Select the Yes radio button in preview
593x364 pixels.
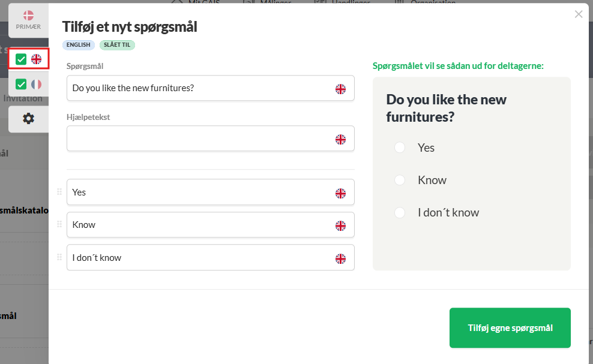(x=400, y=148)
